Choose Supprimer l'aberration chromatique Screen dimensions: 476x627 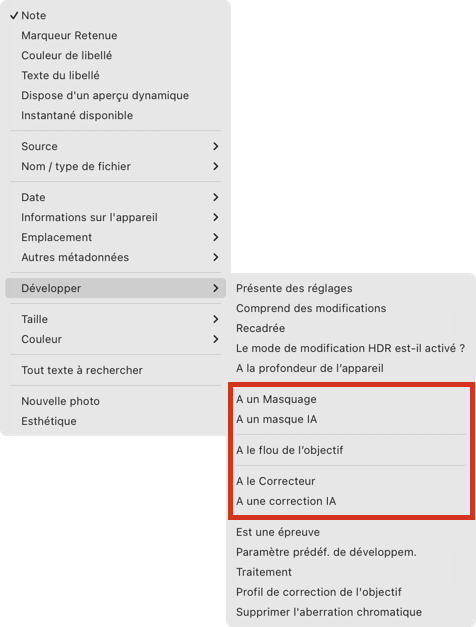point(351,612)
